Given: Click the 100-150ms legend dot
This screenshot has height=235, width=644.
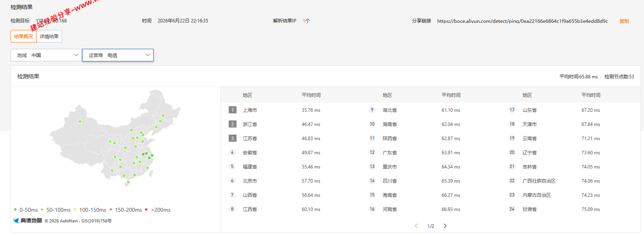Looking at the screenshot, I should point(75,210).
